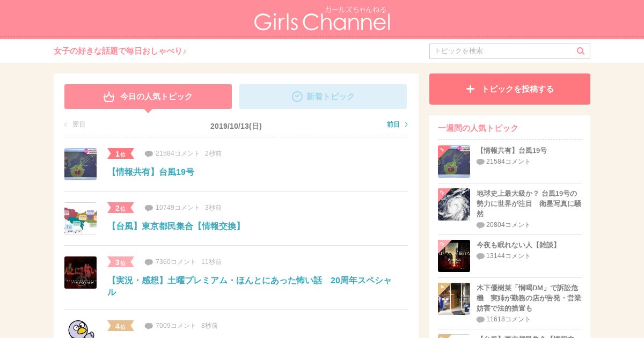Click sidebar 木下優樹菜 storefront thumbnail
Image resolution: width=644 pixels, height=338 pixels.
454,299
